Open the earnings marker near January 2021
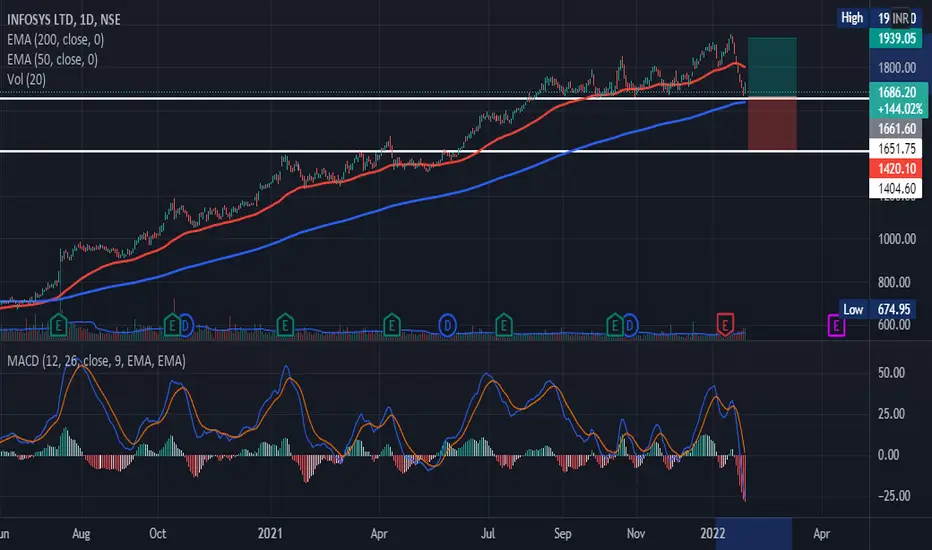 click(285, 325)
